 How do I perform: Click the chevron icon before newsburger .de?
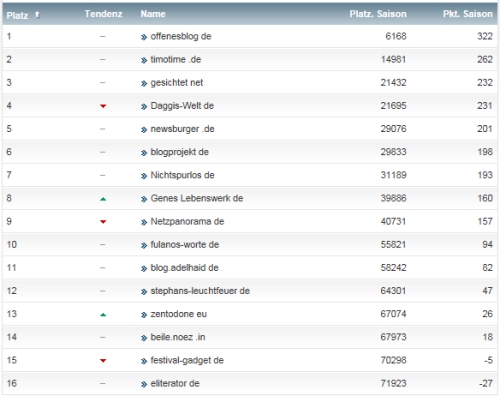[x=144, y=130]
